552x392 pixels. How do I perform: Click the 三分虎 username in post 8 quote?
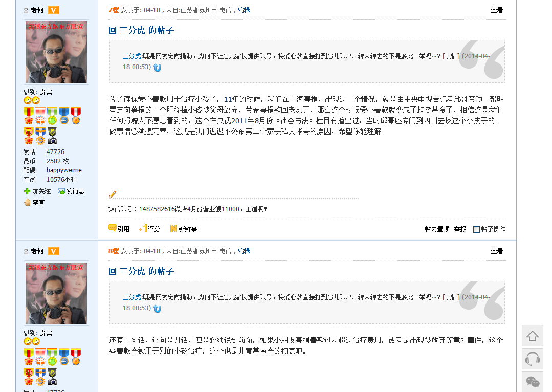tap(132, 297)
